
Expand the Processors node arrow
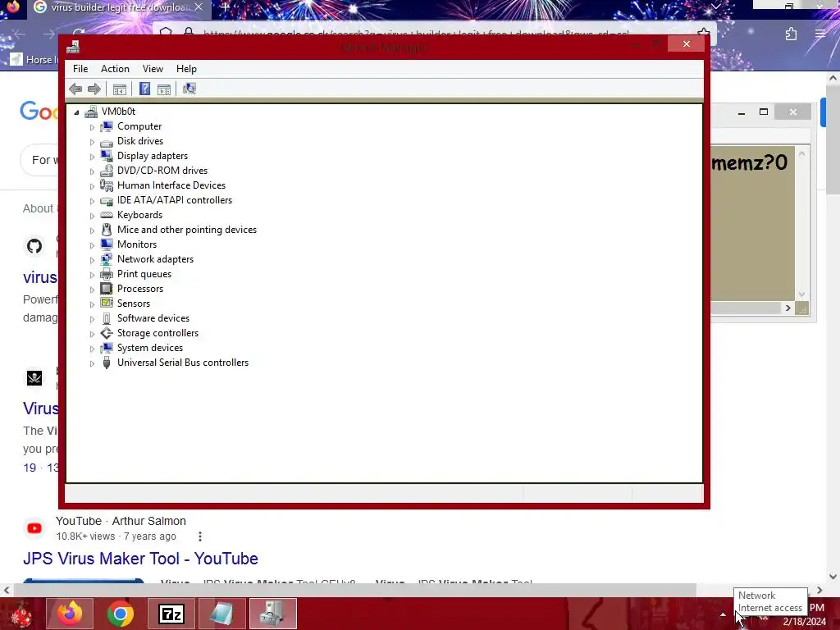[92, 290]
